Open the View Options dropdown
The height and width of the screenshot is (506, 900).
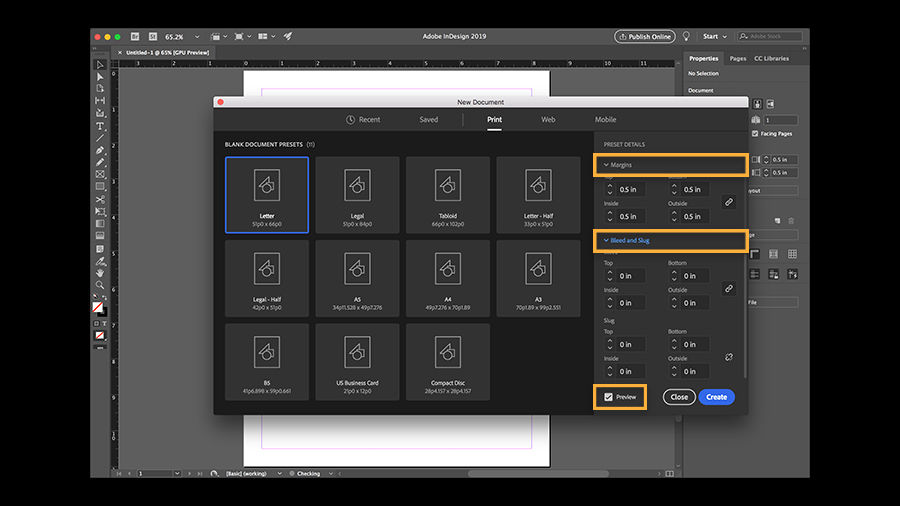(219, 36)
